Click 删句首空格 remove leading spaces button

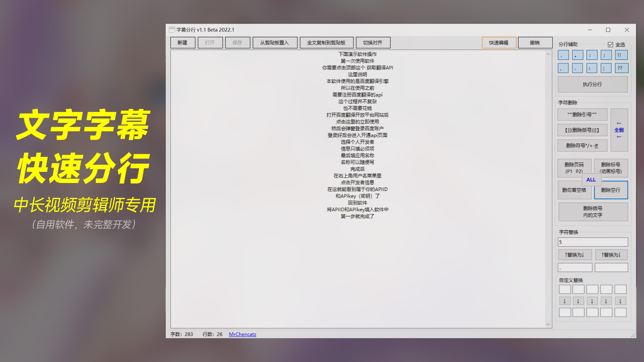(574, 190)
